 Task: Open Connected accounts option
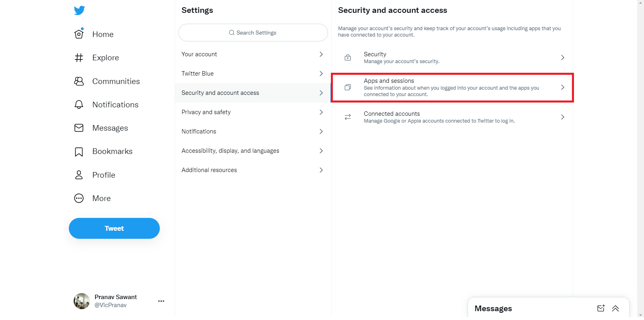tap(452, 117)
